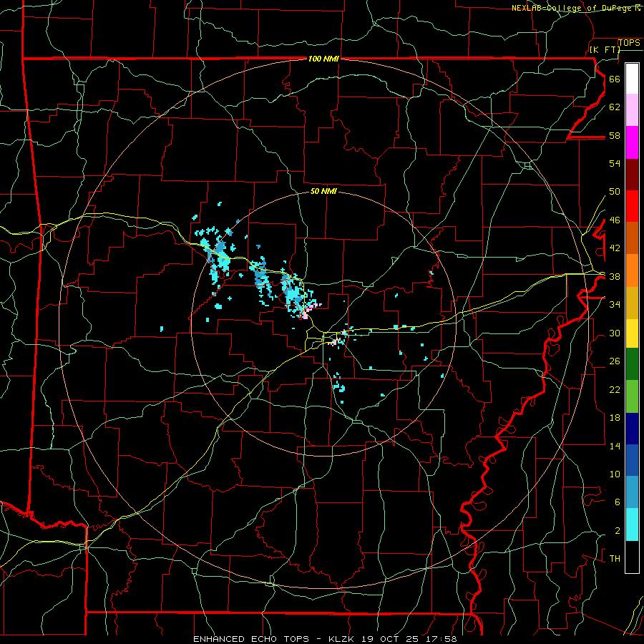Click the dark orange swatch between 42 and 46

click(x=632, y=238)
